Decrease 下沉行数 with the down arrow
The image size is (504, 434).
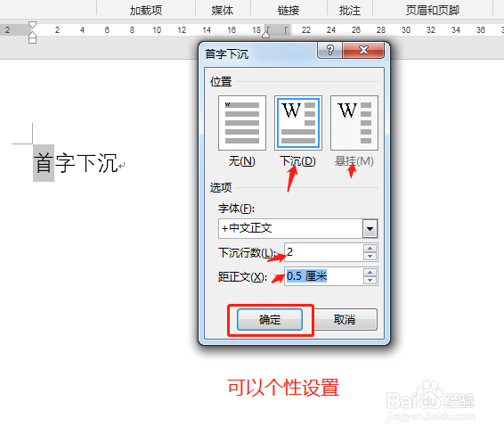[x=370, y=257]
